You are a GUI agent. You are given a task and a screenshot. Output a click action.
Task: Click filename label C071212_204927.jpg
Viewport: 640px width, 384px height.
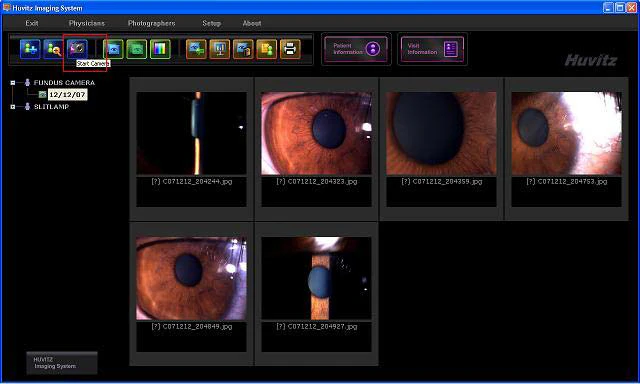[x=317, y=326]
